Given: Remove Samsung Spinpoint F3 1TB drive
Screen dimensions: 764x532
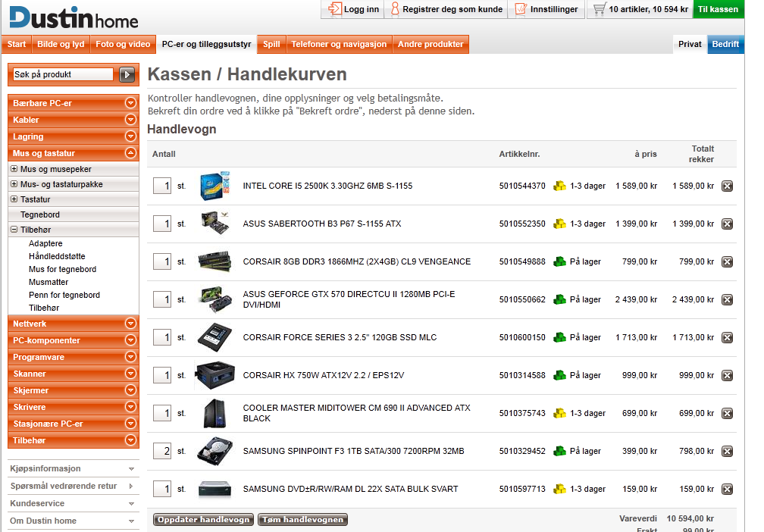Looking at the screenshot, I should click(x=727, y=452).
